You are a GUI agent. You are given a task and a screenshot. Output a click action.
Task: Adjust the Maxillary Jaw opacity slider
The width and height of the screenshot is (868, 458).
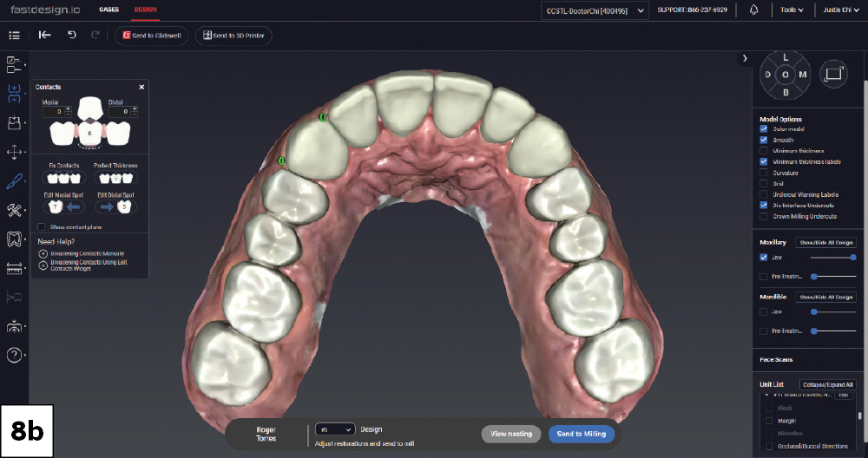(833, 258)
